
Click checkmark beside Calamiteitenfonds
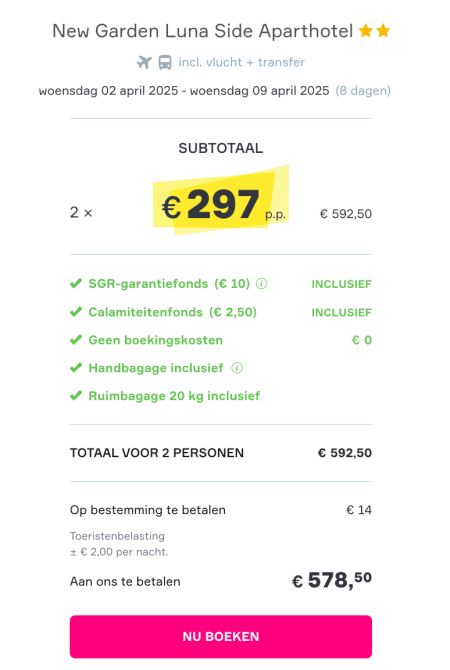click(x=76, y=312)
